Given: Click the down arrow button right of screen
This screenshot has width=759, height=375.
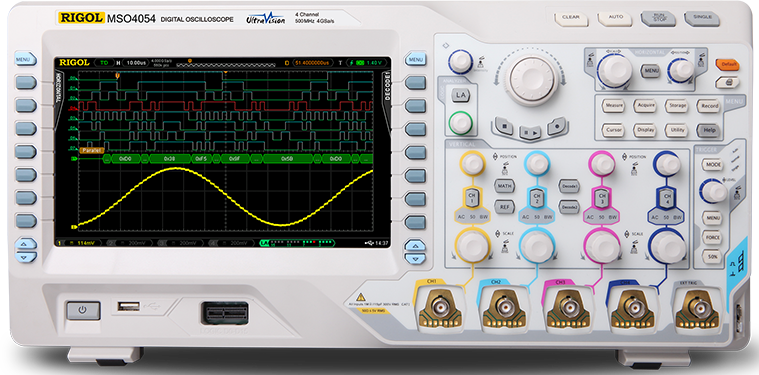Looking at the screenshot, I should point(415,258).
